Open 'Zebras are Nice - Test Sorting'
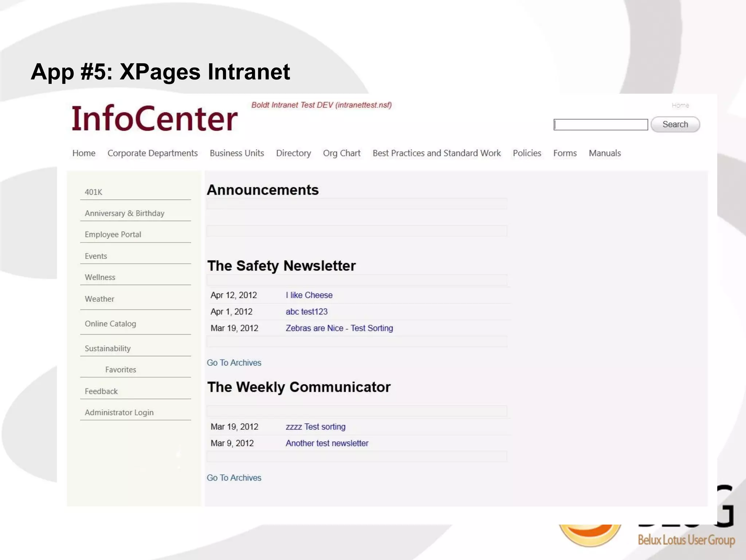This screenshot has width=746, height=560. point(339,328)
